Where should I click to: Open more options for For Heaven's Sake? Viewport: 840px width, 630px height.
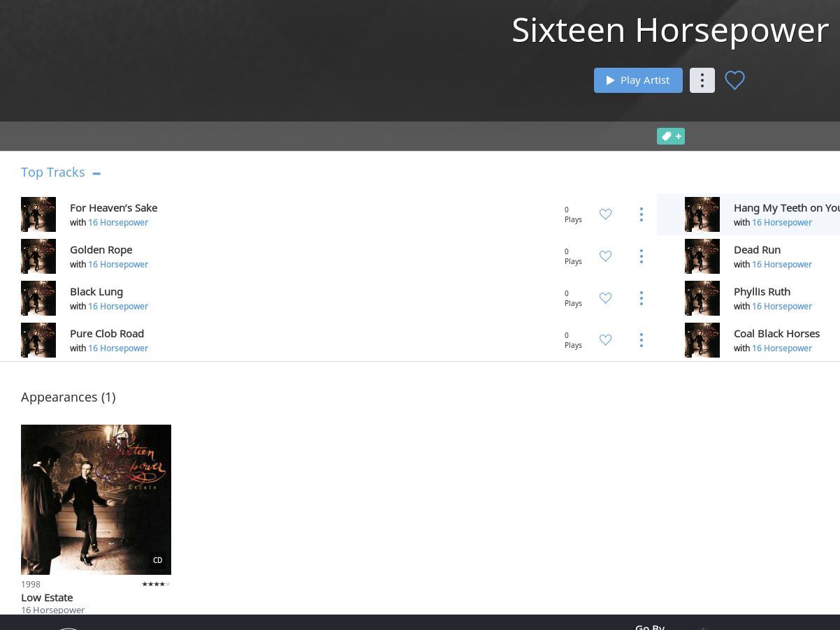pos(641,214)
